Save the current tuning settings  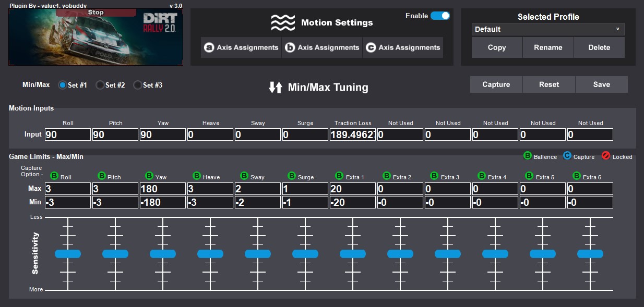tap(601, 84)
